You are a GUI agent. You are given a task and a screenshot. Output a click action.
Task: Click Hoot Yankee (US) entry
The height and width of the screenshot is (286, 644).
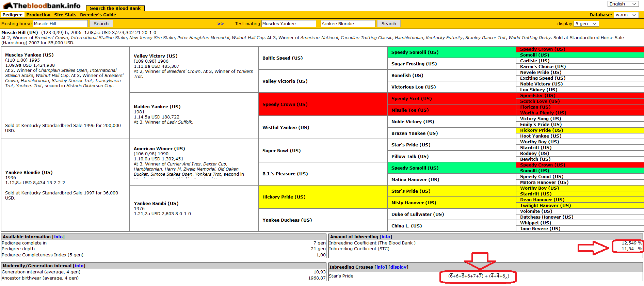pyautogui.click(x=541, y=136)
